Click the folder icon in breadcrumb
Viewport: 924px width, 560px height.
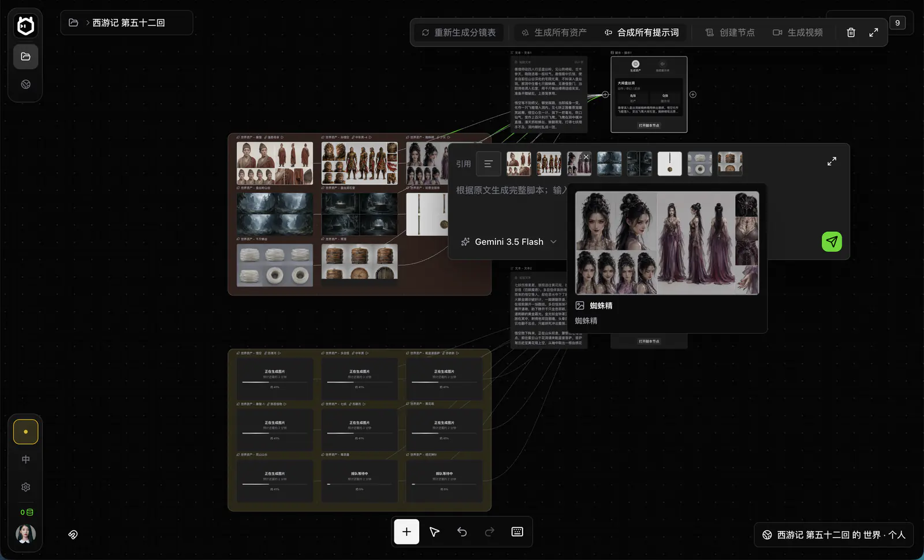[x=73, y=23]
